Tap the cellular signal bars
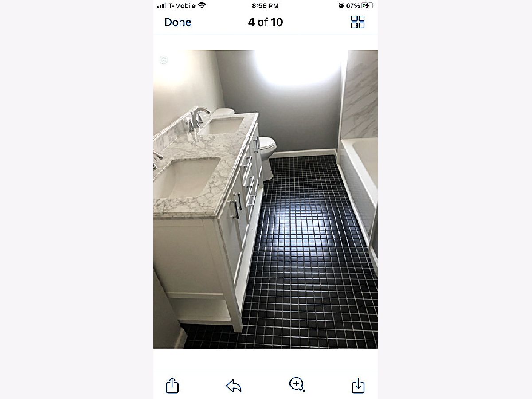 click(x=161, y=6)
